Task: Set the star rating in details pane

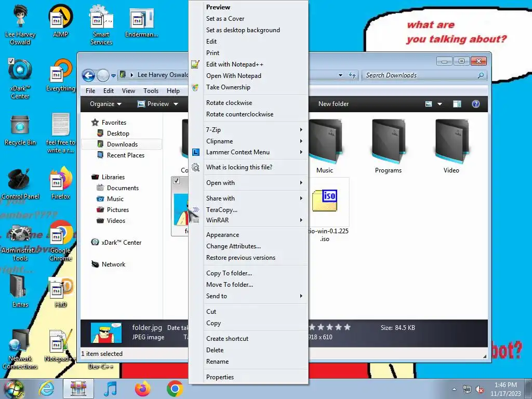Action: click(330, 327)
